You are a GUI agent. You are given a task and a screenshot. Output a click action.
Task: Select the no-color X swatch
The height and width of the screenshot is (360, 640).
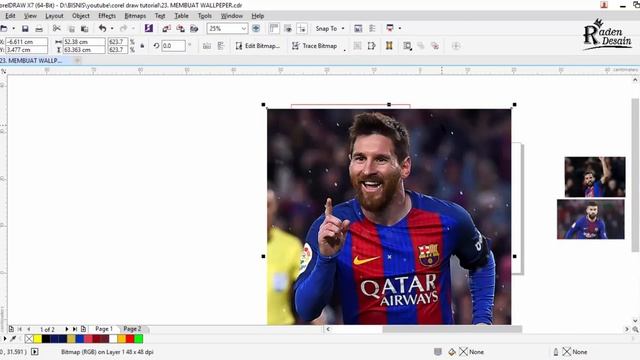pos(29,338)
